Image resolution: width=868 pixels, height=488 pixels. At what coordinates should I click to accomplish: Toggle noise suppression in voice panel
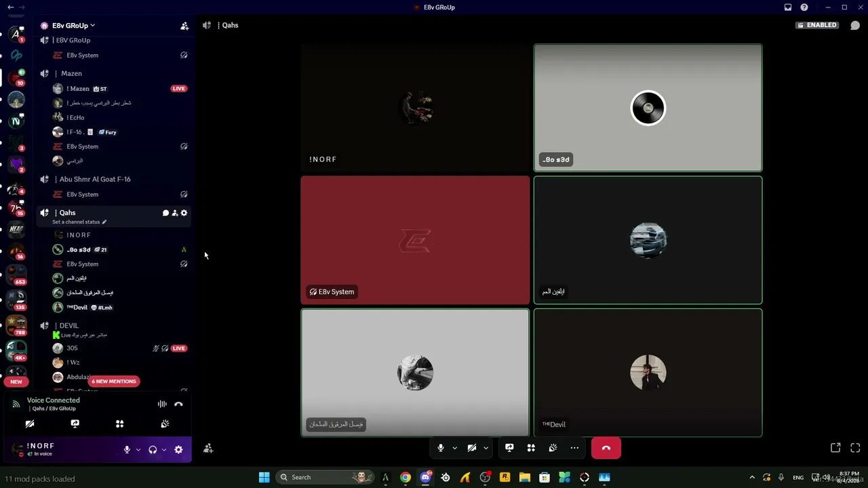tap(162, 404)
